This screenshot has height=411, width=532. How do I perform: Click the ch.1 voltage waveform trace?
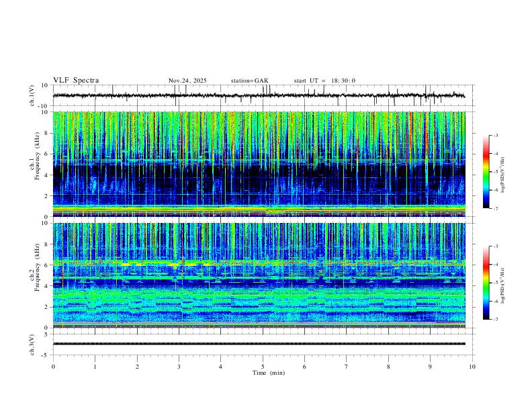click(259, 95)
